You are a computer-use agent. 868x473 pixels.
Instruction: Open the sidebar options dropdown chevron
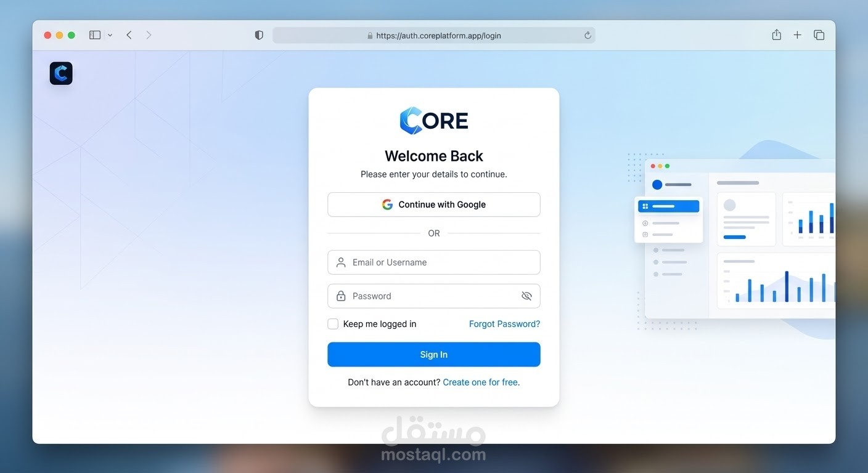110,35
